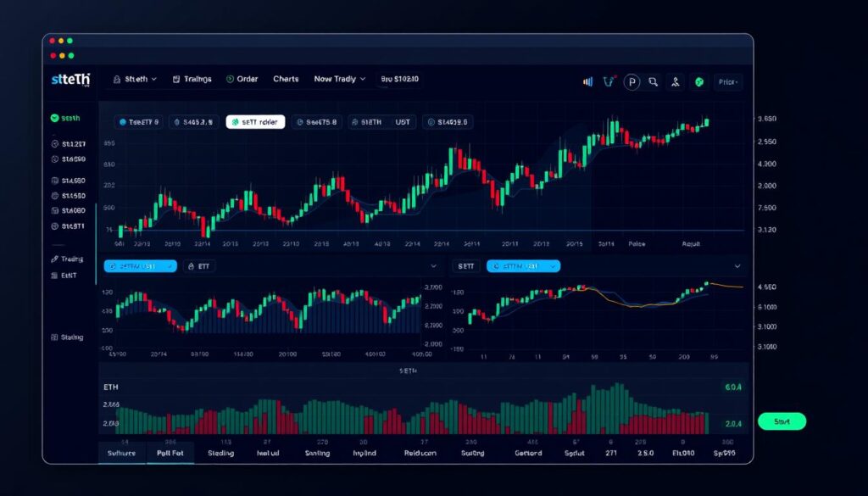Image resolution: width=868 pixels, height=496 pixels.
Task: Click the search input field in the navbar
Action: pos(398,78)
